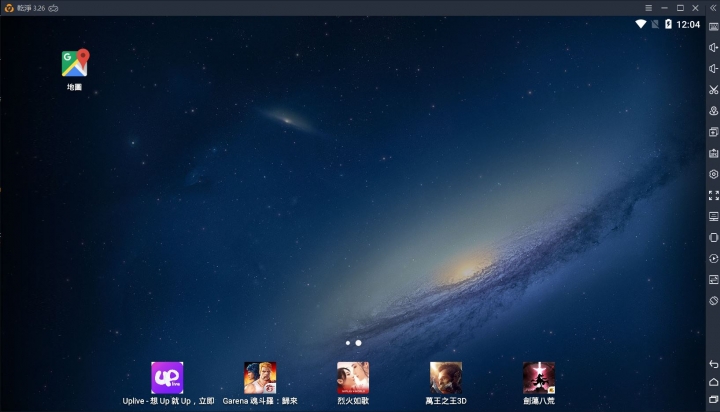This screenshot has width=720, height=412.
Task: Click the Wi-Fi status icon
Action: (x=641, y=24)
